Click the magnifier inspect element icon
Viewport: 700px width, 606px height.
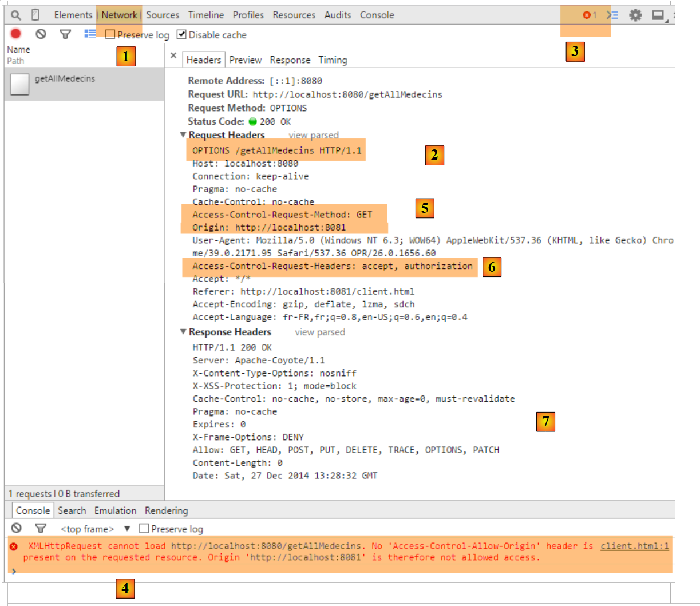[x=16, y=15]
